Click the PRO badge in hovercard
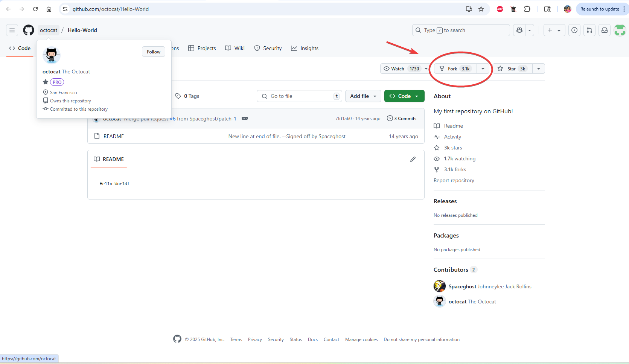The image size is (629, 364). tap(57, 82)
